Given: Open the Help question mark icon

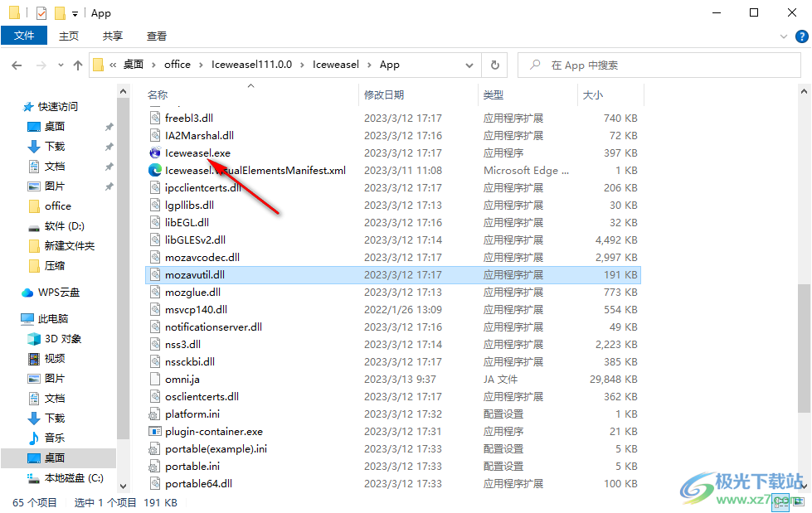Looking at the screenshot, I should [802, 36].
